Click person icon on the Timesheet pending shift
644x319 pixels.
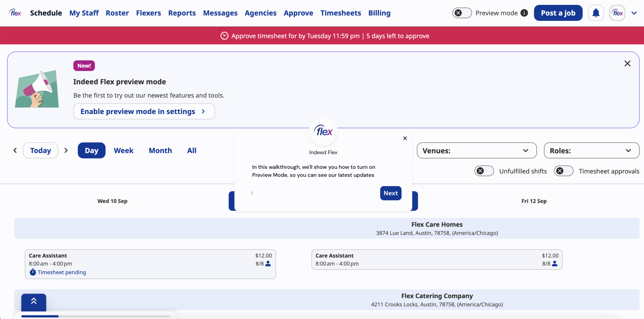click(268, 263)
